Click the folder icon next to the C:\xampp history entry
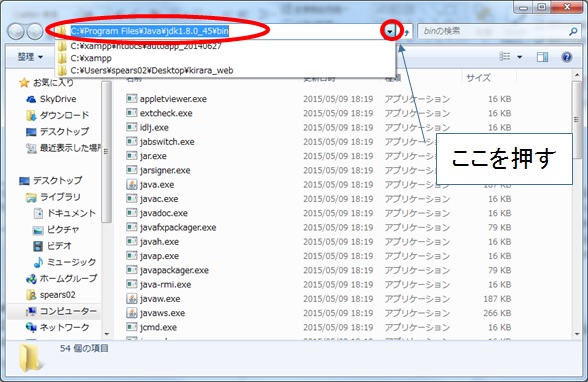 click(62, 58)
